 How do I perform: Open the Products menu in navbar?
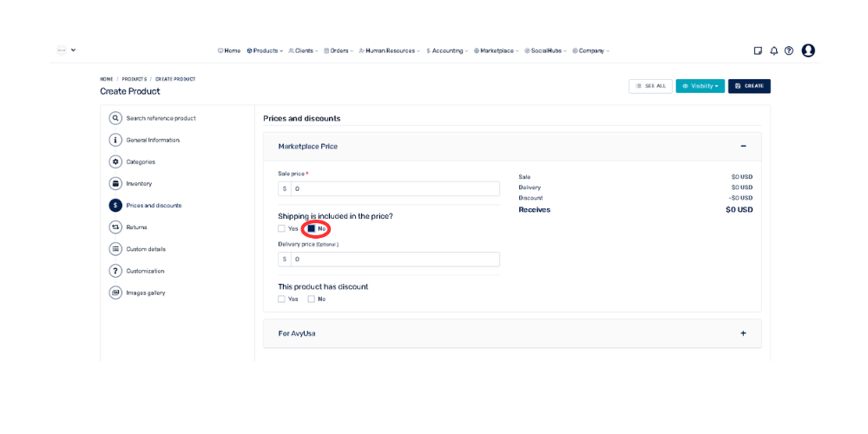pos(265,51)
